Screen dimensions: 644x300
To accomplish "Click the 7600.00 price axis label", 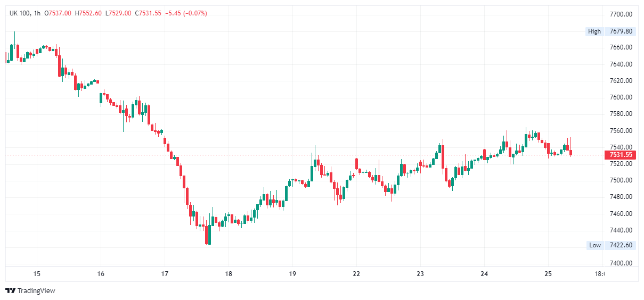I will pos(621,97).
